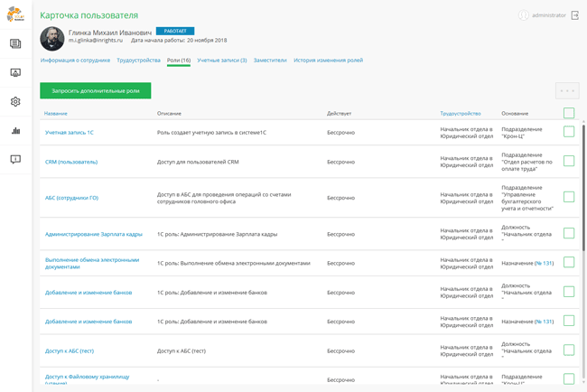The width and height of the screenshot is (587, 392).
Task: Click the monitor icon in the sidebar
Action: tap(15, 72)
